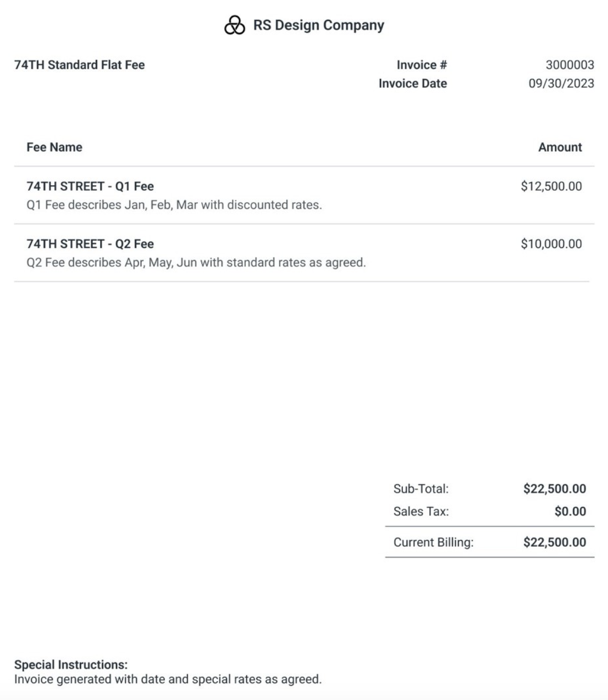Click the Invoice Date label
608x700 pixels.
click(412, 84)
